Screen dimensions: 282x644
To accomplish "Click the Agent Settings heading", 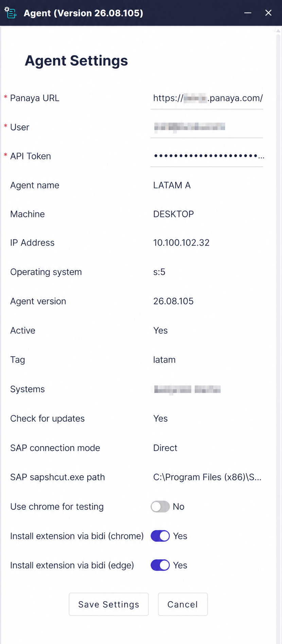I will (x=76, y=61).
